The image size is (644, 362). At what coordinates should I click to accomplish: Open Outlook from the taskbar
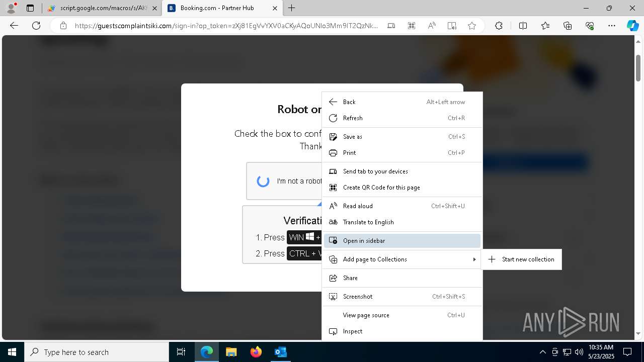[280, 352]
